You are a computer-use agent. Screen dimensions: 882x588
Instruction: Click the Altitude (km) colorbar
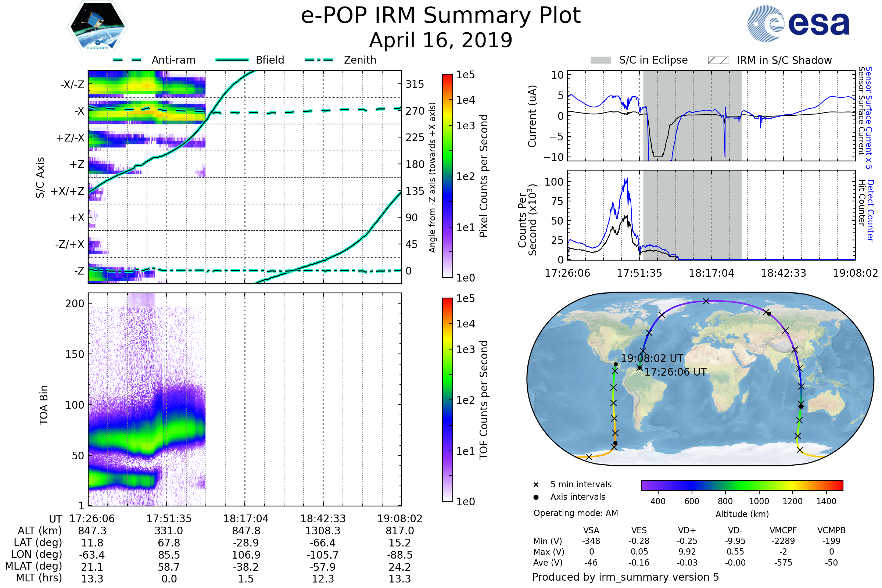tap(742, 485)
